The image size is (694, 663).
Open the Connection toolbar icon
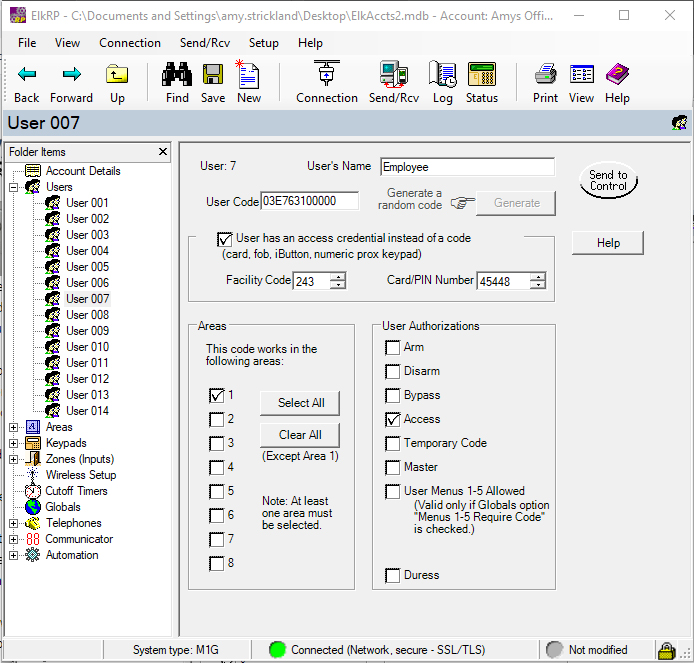tap(326, 76)
